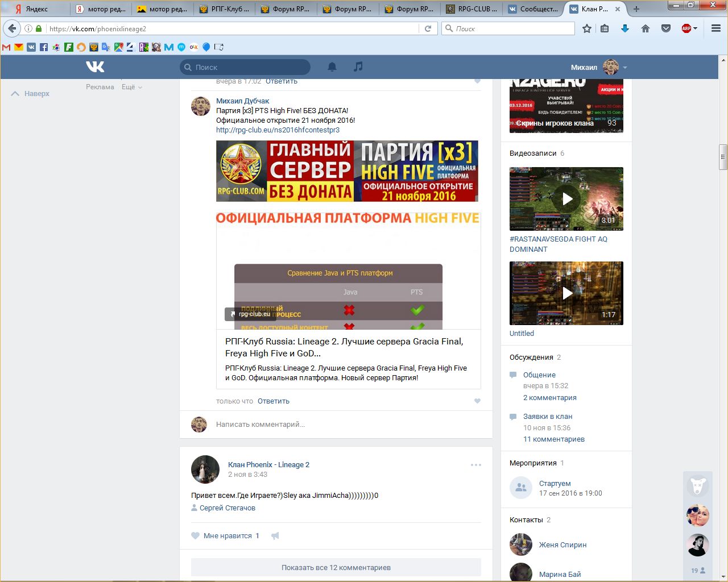Switch to the RPG-CLUB tab
This screenshot has height=582, width=728.
471,9
